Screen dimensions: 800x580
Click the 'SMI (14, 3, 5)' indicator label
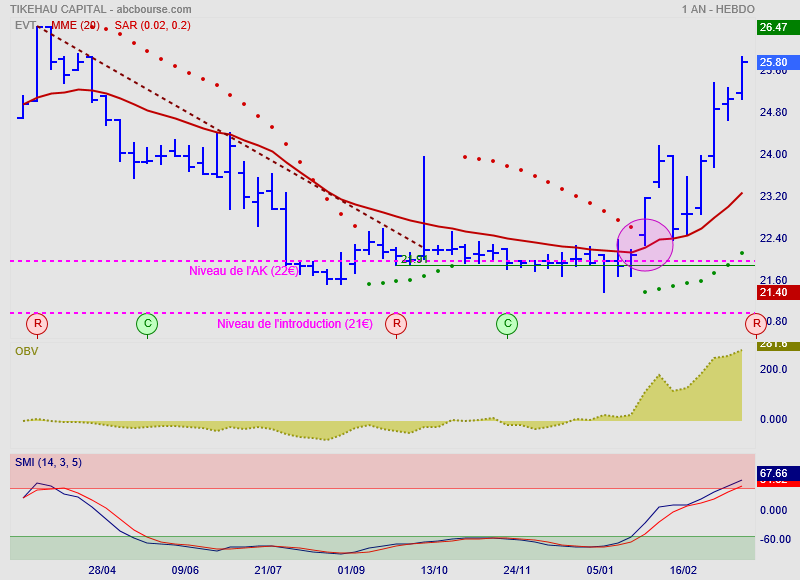(48, 462)
